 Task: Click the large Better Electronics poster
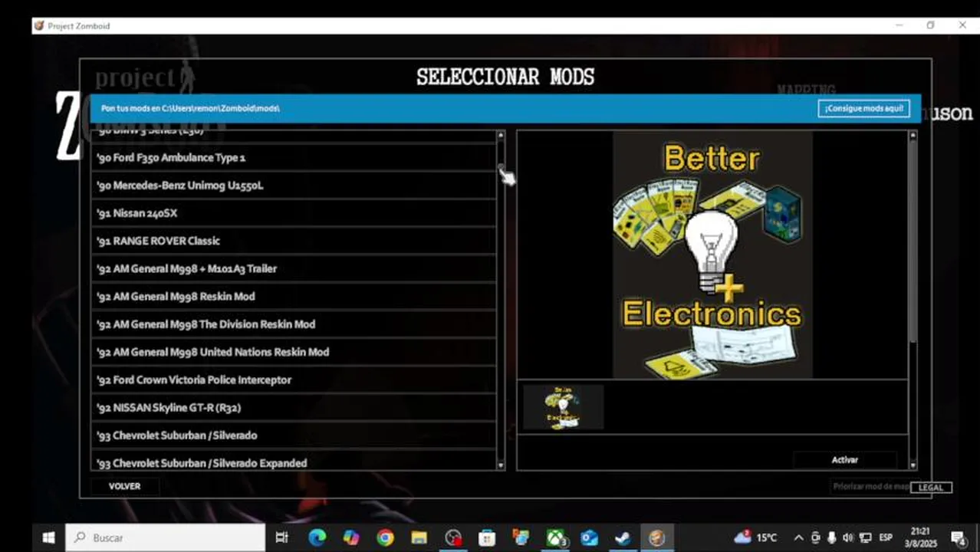[712, 255]
